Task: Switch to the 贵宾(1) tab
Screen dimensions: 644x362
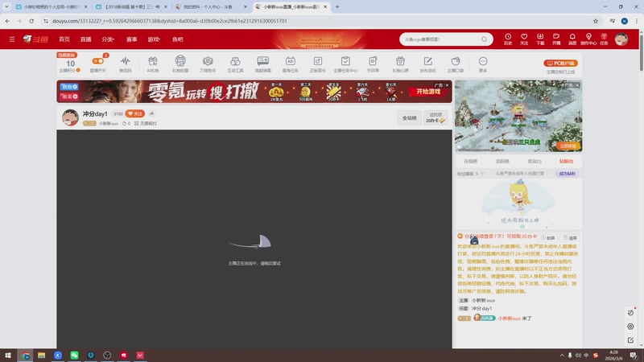Action: 535,162
